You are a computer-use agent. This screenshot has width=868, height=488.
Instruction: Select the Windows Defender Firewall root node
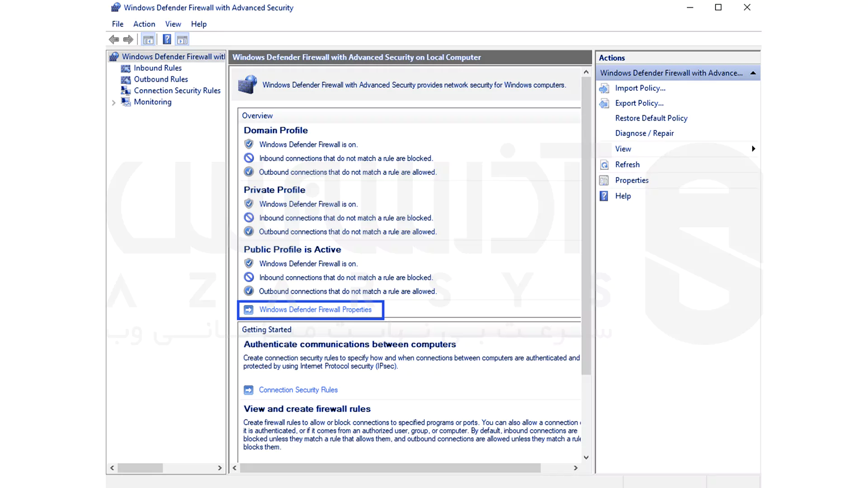pos(173,56)
